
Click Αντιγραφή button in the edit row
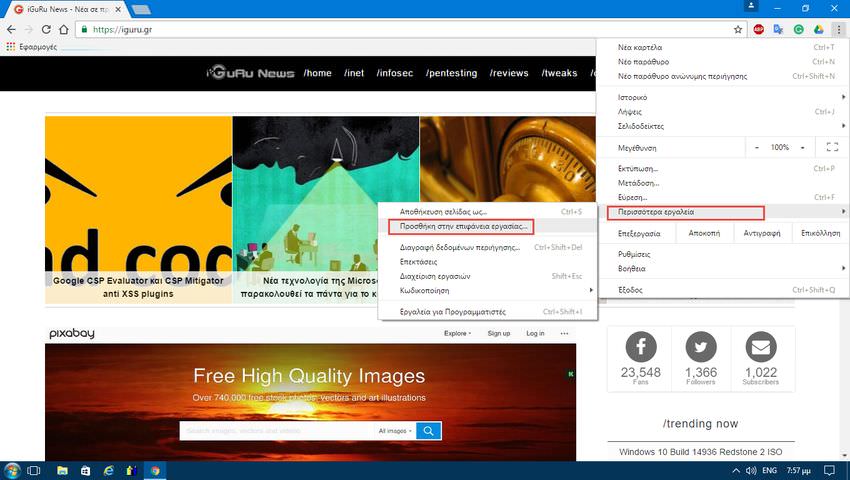tap(760, 232)
